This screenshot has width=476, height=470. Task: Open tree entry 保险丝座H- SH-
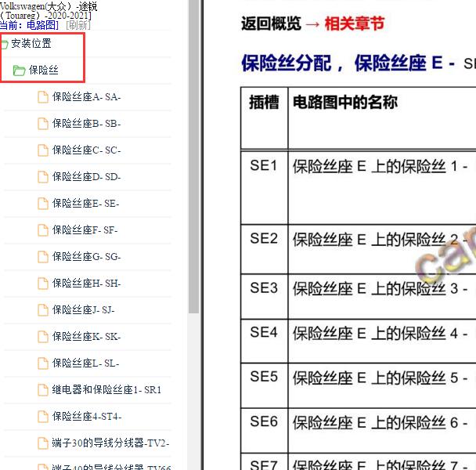click(x=87, y=283)
